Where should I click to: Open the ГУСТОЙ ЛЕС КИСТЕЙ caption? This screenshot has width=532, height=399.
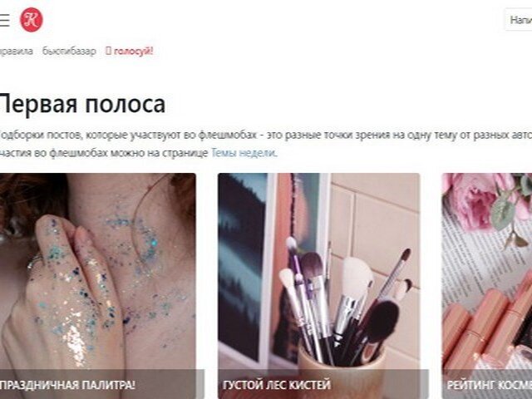[x=277, y=385]
